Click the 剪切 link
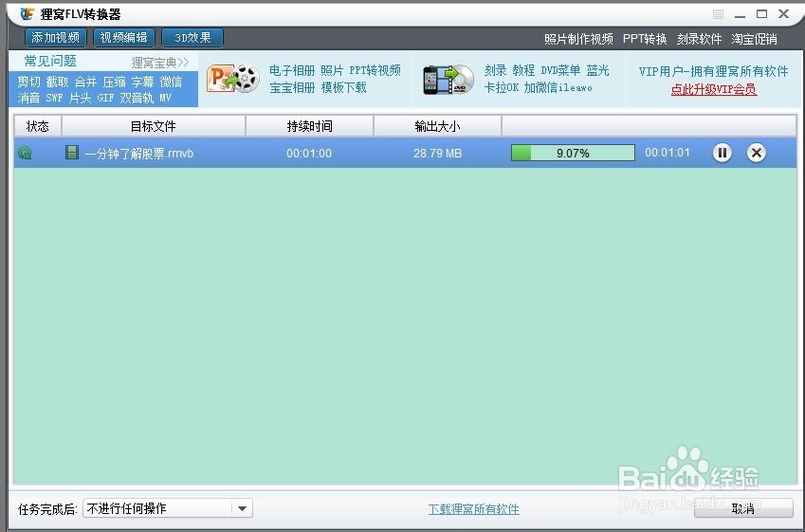This screenshot has width=805, height=532. pyautogui.click(x=28, y=82)
